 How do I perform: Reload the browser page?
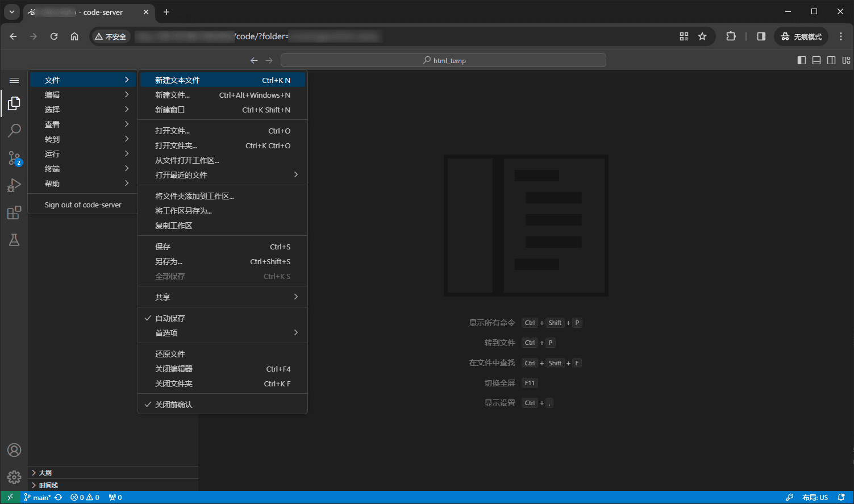pos(54,36)
